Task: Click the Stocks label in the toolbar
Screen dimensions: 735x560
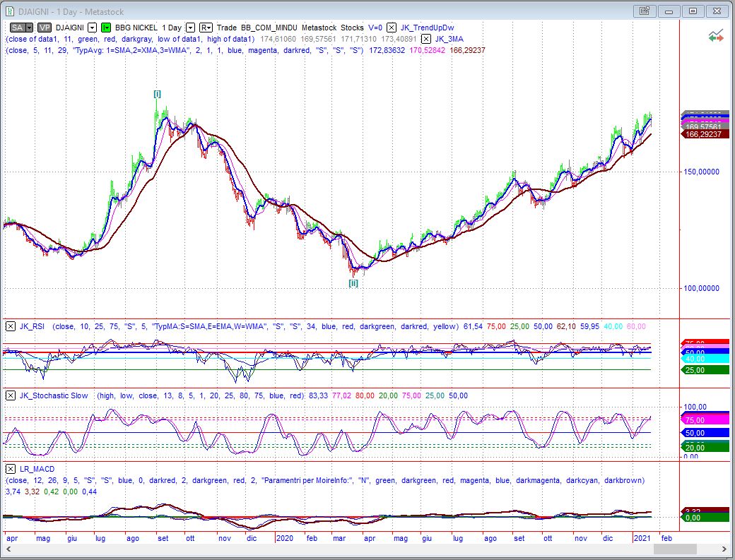Action: pyautogui.click(x=352, y=28)
